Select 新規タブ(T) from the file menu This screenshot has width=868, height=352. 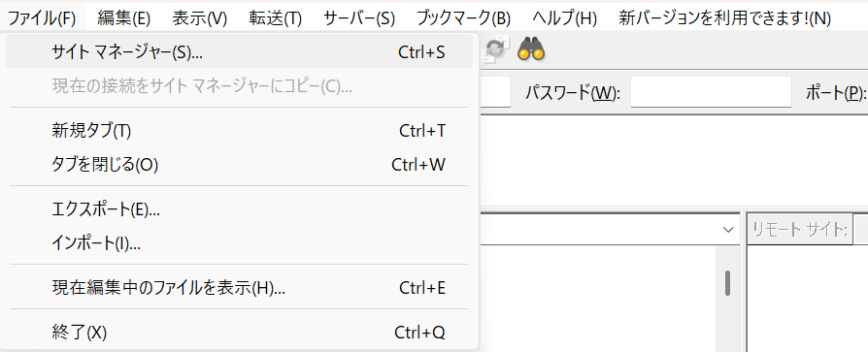click(x=239, y=131)
